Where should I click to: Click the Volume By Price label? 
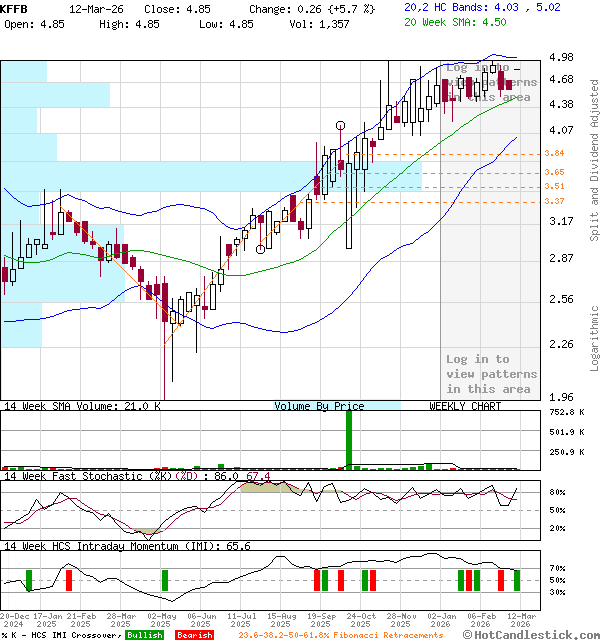point(320,406)
